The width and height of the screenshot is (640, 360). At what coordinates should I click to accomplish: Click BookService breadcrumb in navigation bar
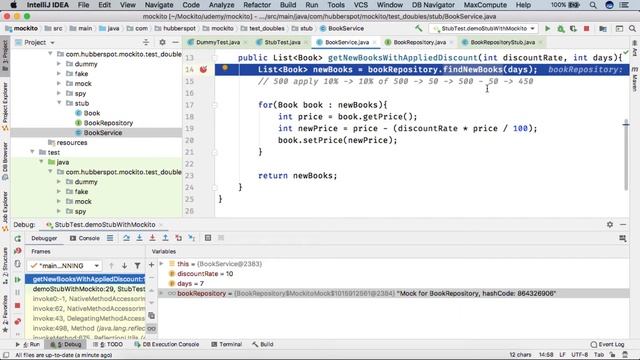[342, 29]
